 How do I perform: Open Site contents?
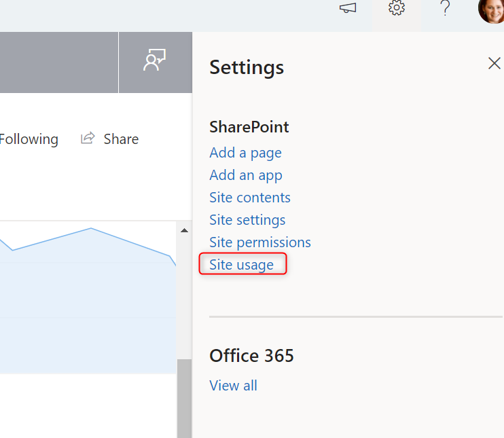tap(250, 198)
